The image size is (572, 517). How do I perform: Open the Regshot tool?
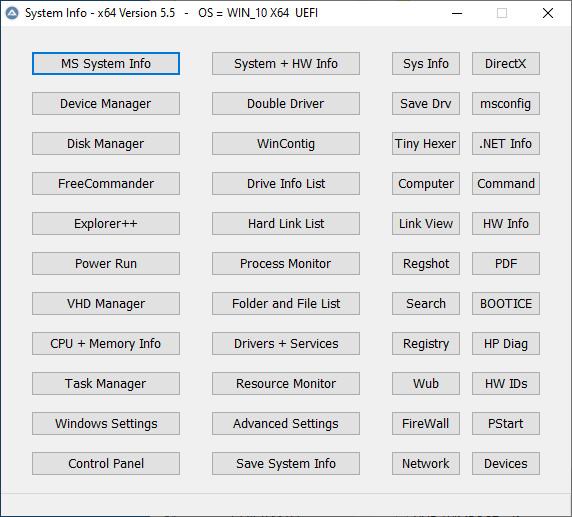coord(426,263)
